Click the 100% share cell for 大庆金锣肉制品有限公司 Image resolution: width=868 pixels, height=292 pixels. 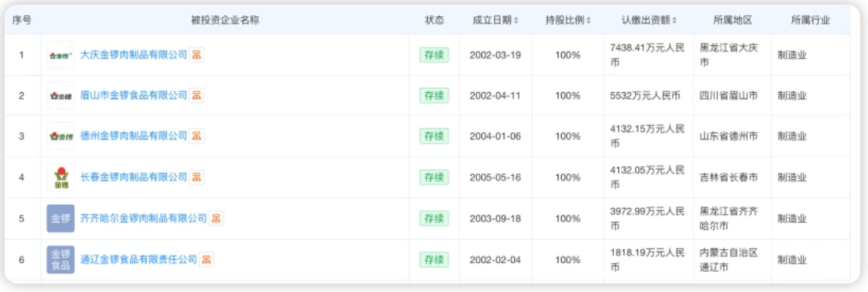click(568, 55)
